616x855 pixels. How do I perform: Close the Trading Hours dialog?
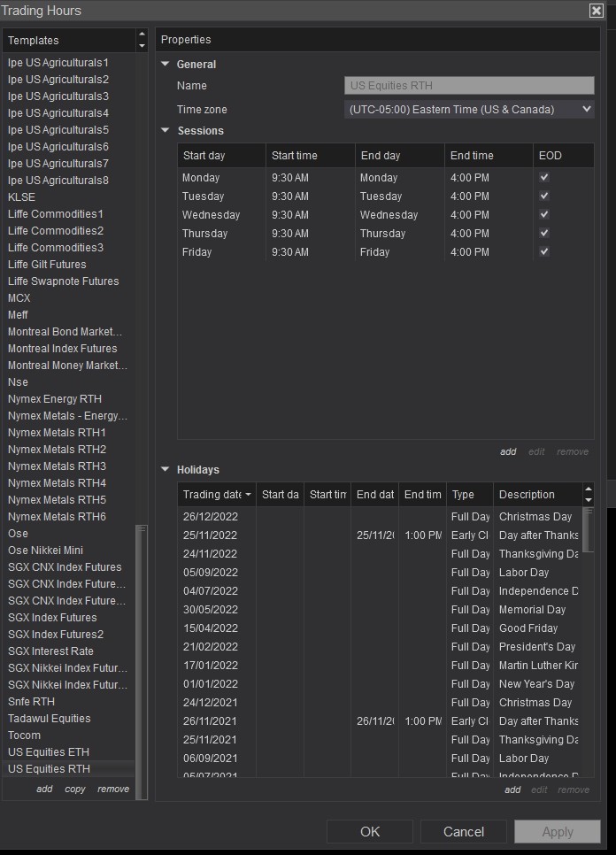(597, 11)
